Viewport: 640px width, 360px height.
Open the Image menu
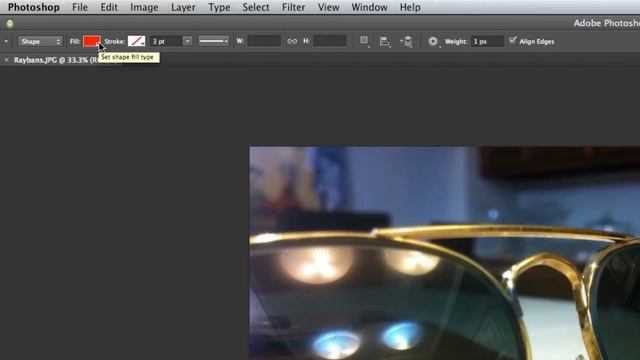coord(144,7)
